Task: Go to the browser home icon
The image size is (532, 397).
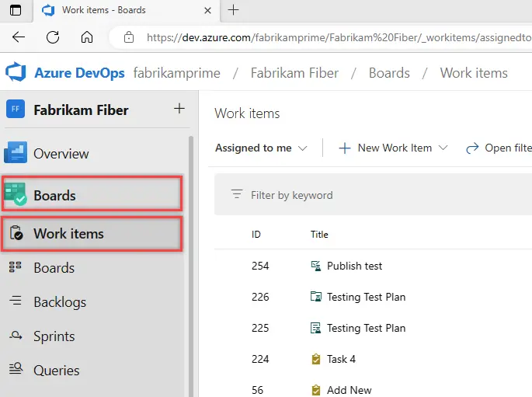Action: click(x=87, y=37)
